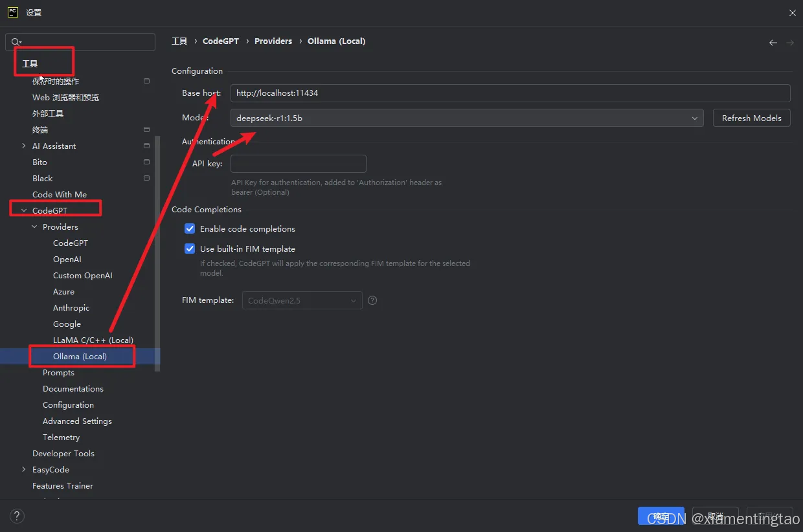Image resolution: width=803 pixels, height=532 pixels.
Task: Click the Refresh Models button
Action: coord(752,118)
